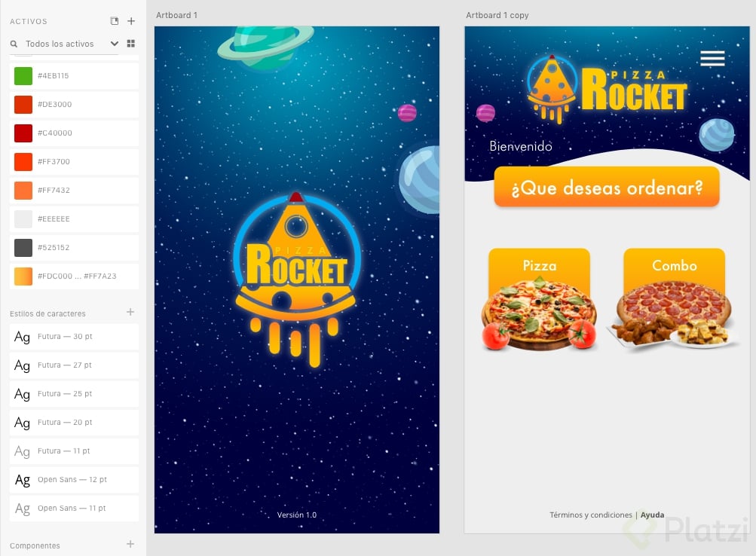
Task: Click the Términos y condiciones link
Action: 591,515
